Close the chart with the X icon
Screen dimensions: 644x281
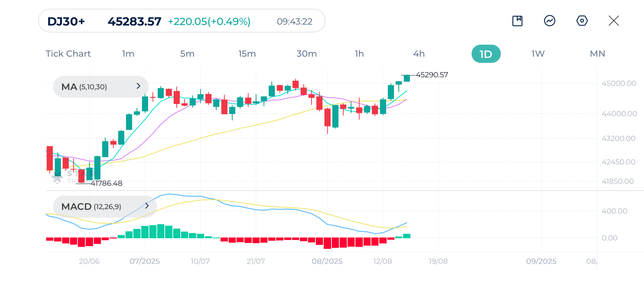[614, 21]
